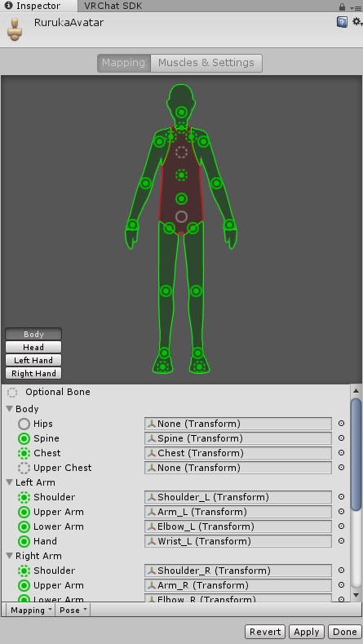
Task: Select the Mapping tab
Action: tap(124, 63)
